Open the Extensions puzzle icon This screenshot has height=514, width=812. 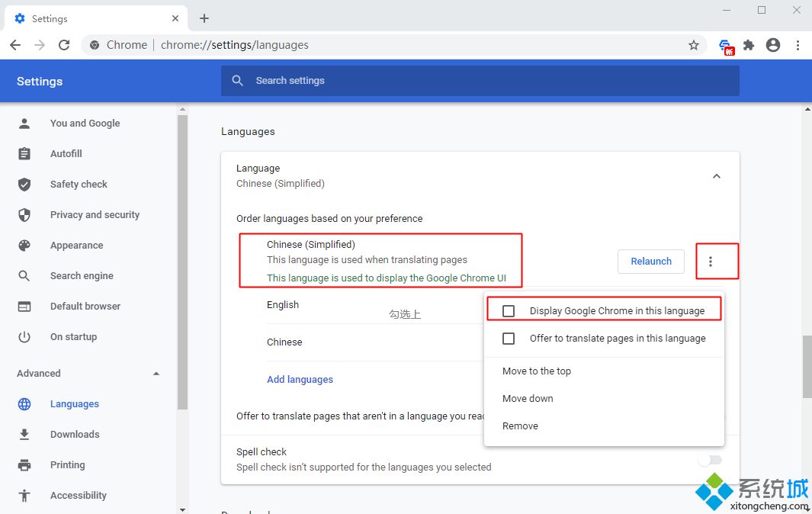(x=749, y=45)
